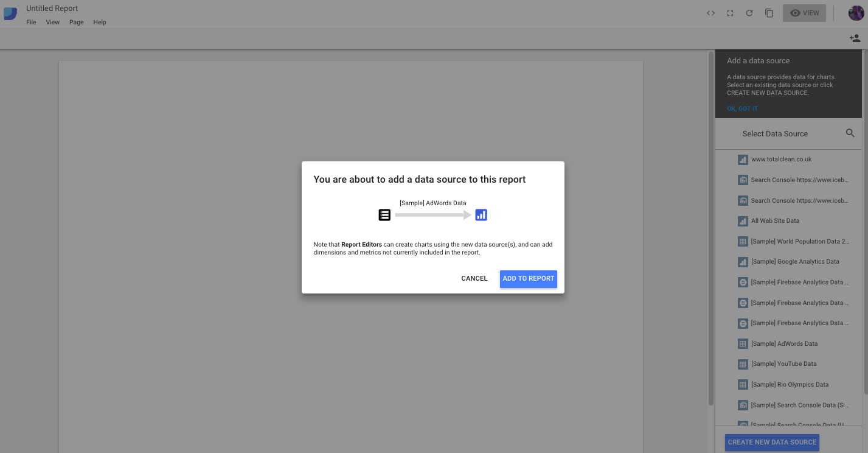Open the Page menu

pos(76,22)
